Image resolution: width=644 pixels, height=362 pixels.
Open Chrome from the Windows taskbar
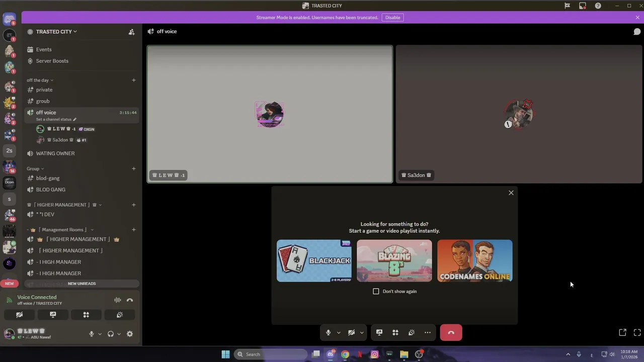click(345, 354)
